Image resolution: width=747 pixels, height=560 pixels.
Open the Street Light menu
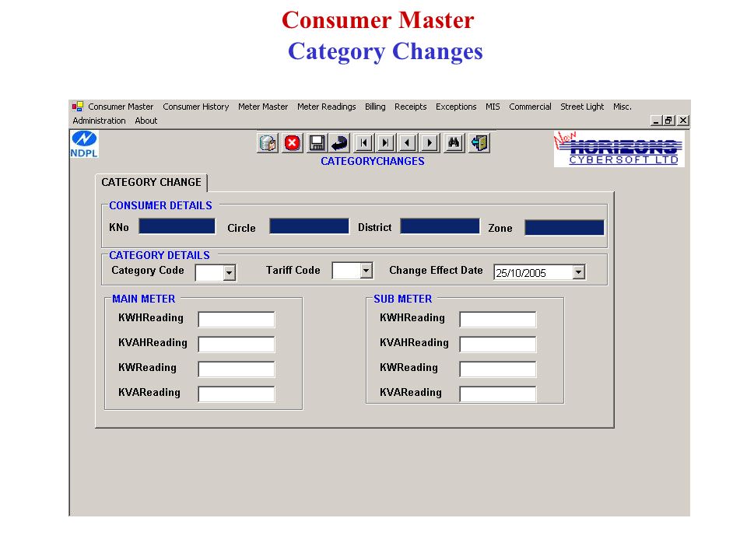tap(582, 107)
